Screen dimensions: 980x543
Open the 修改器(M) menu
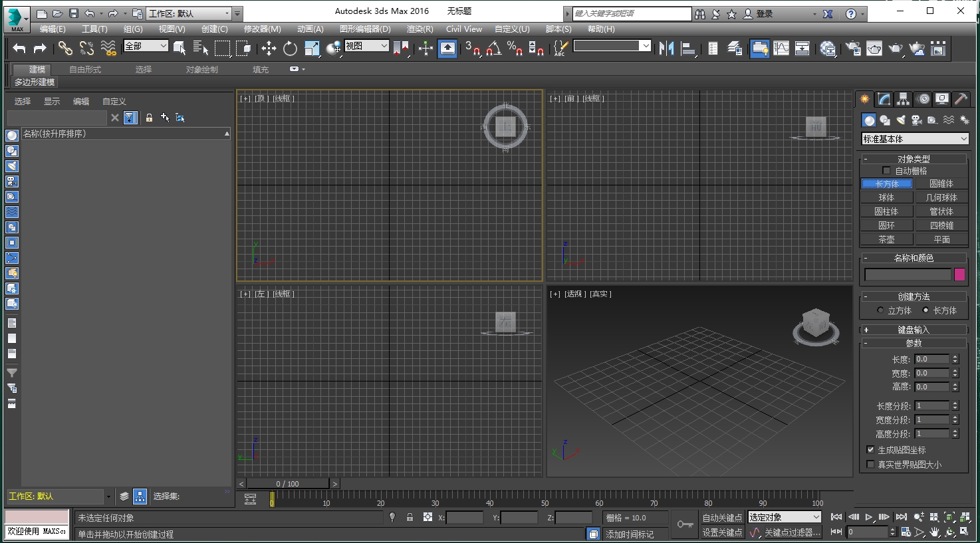tap(262, 29)
